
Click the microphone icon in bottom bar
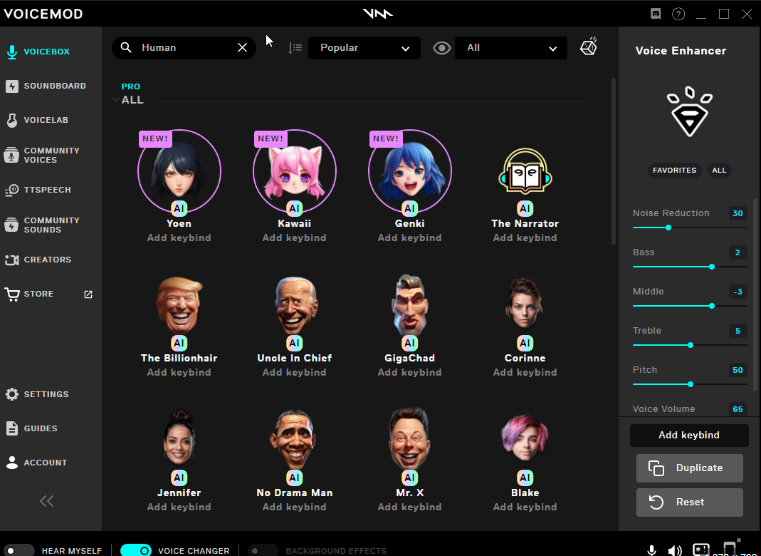tap(652, 550)
